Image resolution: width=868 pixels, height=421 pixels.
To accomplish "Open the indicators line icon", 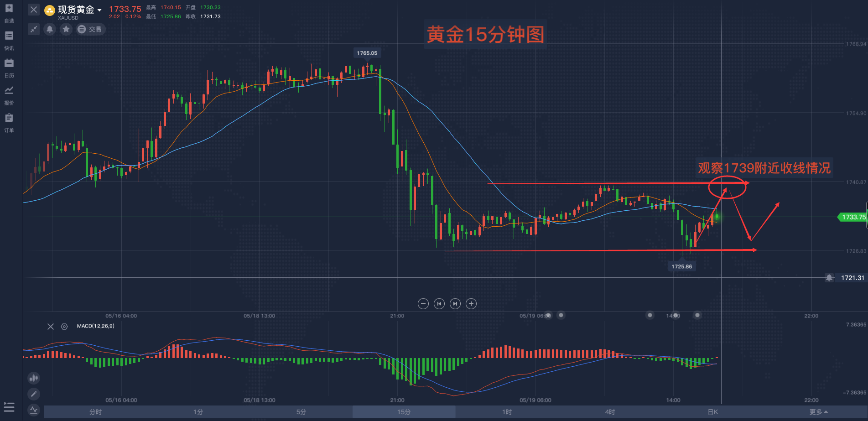I will click(x=34, y=410).
